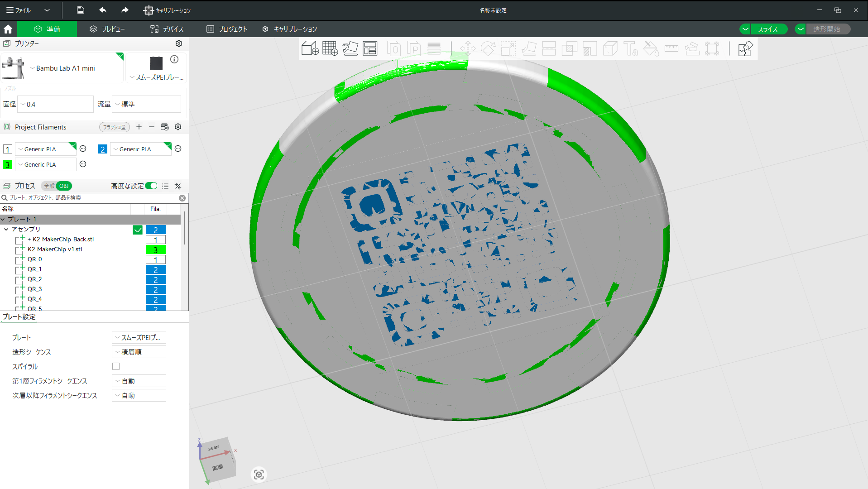This screenshot has width=868, height=489.
Task: Remove a filament with the minus icon
Action: (x=152, y=127)
